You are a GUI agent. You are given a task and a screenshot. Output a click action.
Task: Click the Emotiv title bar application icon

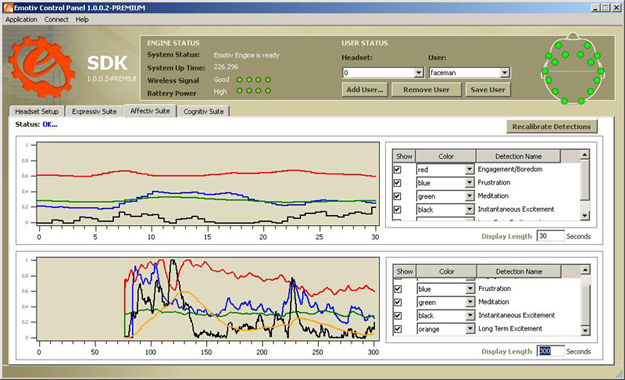[8, 8]
